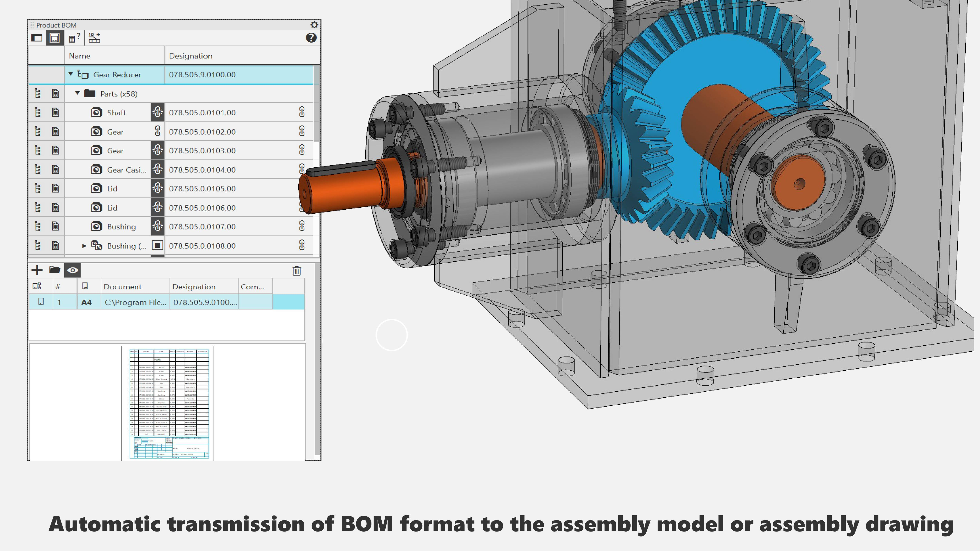
Task: Click the table with question mark icon
Action: (74, 38)
